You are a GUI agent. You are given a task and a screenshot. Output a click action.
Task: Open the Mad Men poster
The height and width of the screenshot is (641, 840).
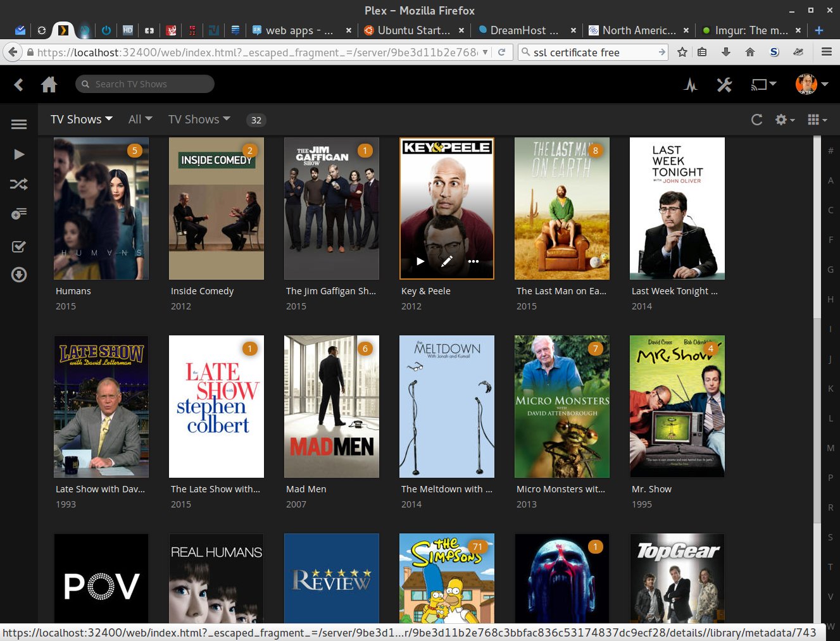tap(332, 406)
